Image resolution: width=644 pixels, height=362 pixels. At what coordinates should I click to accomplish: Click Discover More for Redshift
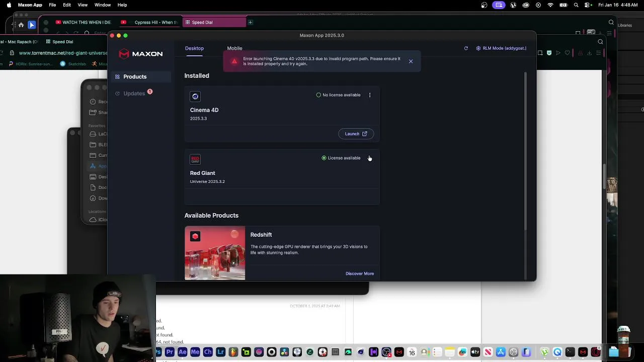click(x=360, y=274)
